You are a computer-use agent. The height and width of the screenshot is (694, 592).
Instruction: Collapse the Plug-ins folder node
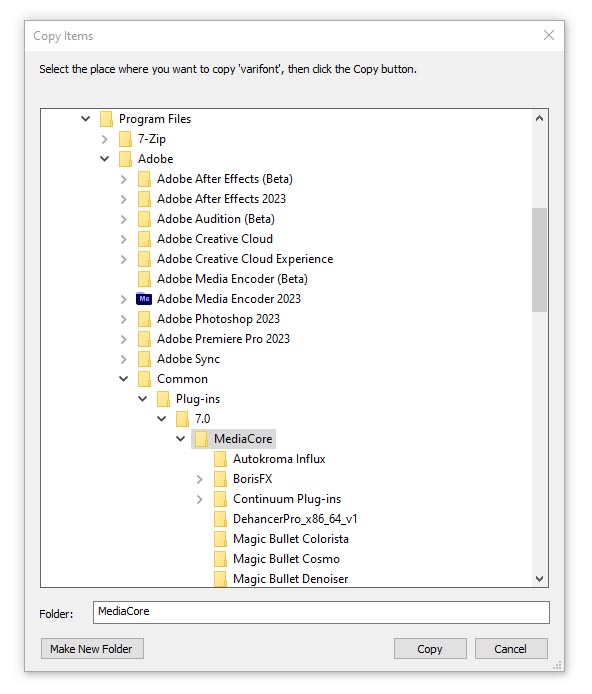(x=142, y=399)
